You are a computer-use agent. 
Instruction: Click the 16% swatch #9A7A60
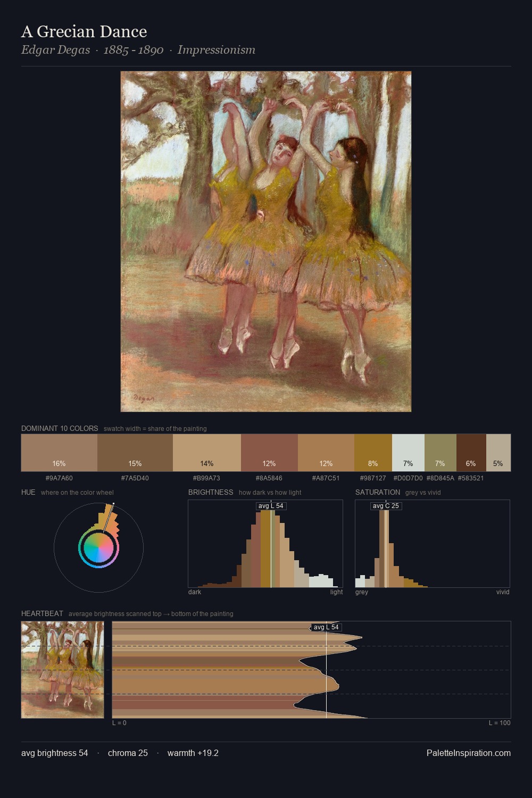pyautogui.click(x=59, y=453)
